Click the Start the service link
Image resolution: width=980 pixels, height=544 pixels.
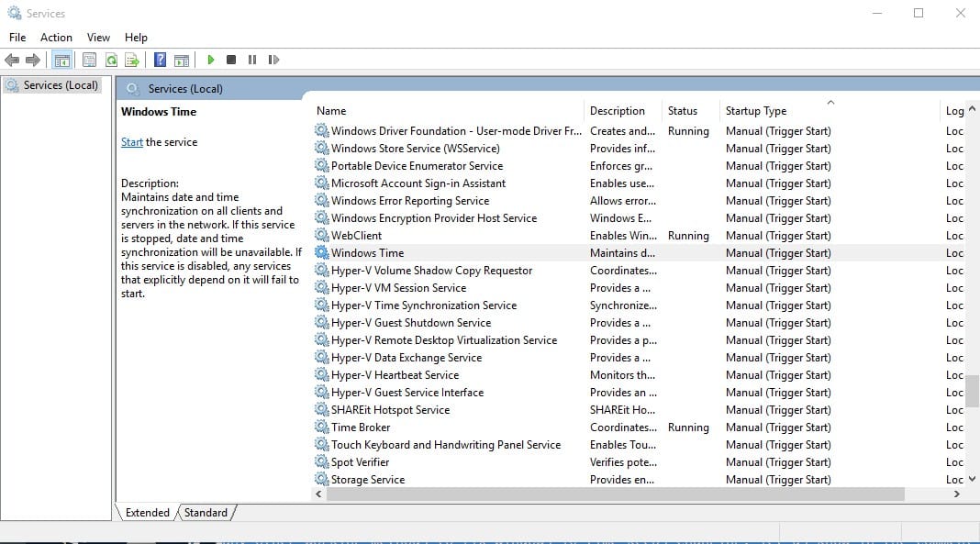[132, 142]
